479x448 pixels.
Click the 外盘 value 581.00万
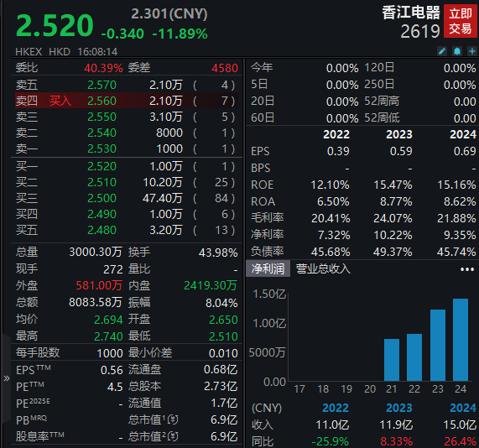pyautogui.click(x=99, y=285)
